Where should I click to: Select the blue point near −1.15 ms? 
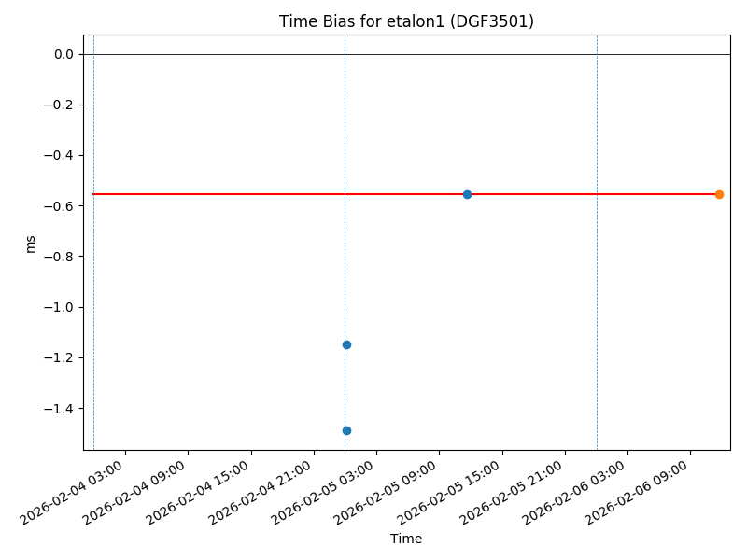click(346, 344)
